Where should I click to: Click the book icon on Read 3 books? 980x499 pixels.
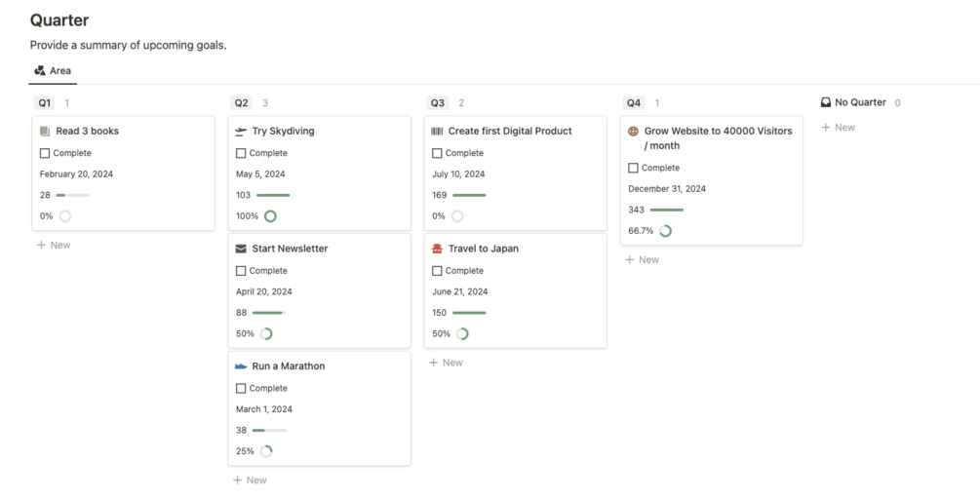45,132
